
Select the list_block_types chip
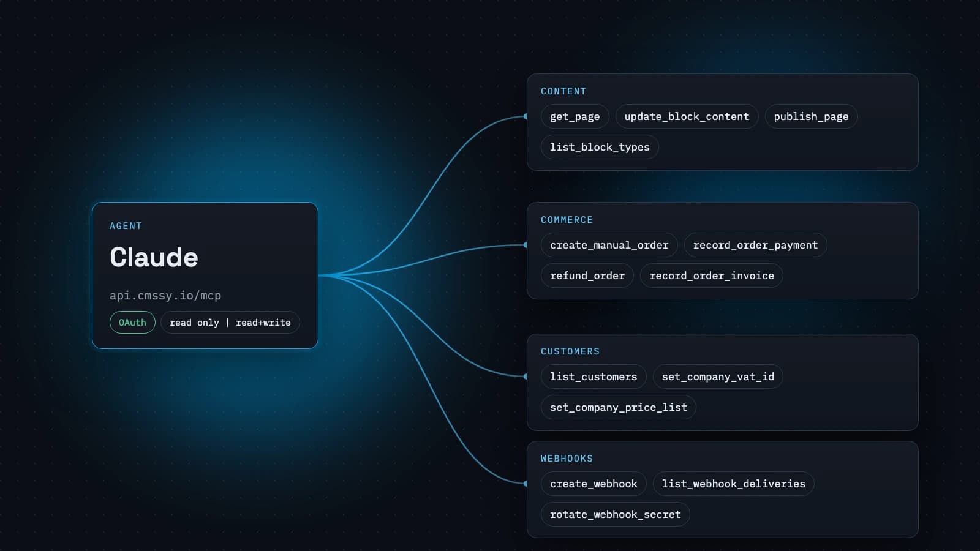coord(600,147)
